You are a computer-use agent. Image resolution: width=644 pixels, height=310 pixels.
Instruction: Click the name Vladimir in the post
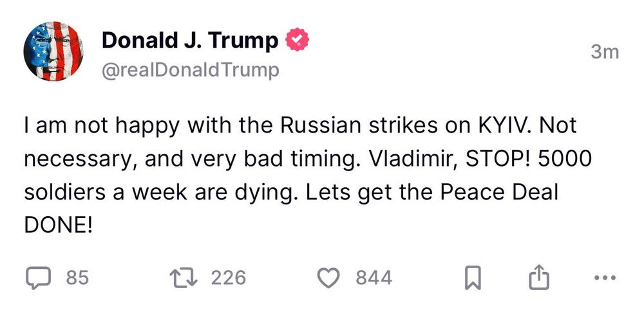pyautogui.click(x=403, y=160)
